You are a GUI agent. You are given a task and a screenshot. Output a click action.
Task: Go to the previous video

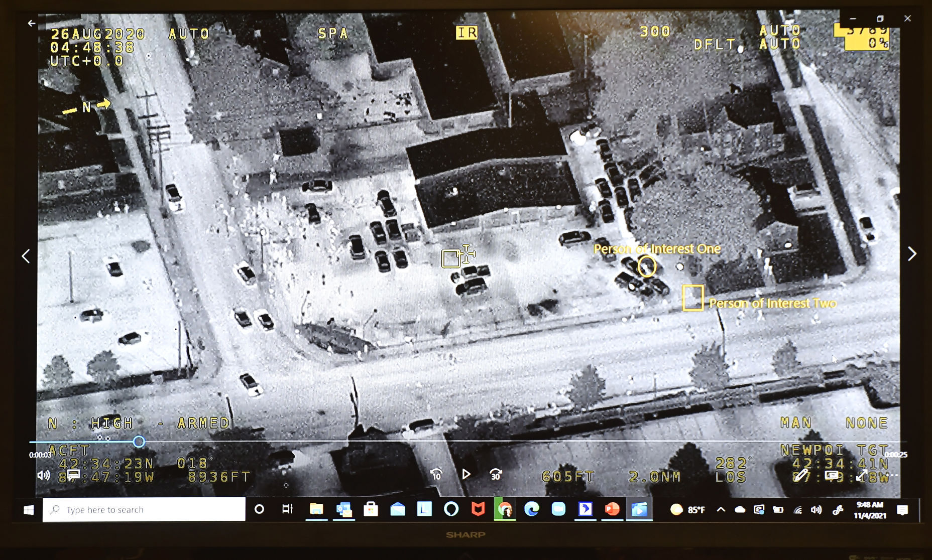point(26,256)
